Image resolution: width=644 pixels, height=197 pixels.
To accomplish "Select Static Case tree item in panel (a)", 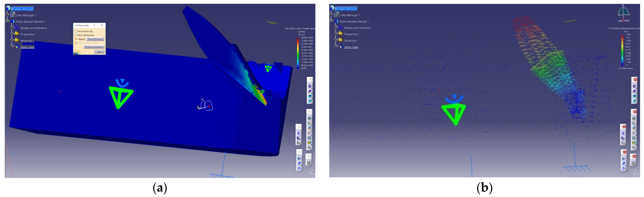I will click(x=27, y=47).
